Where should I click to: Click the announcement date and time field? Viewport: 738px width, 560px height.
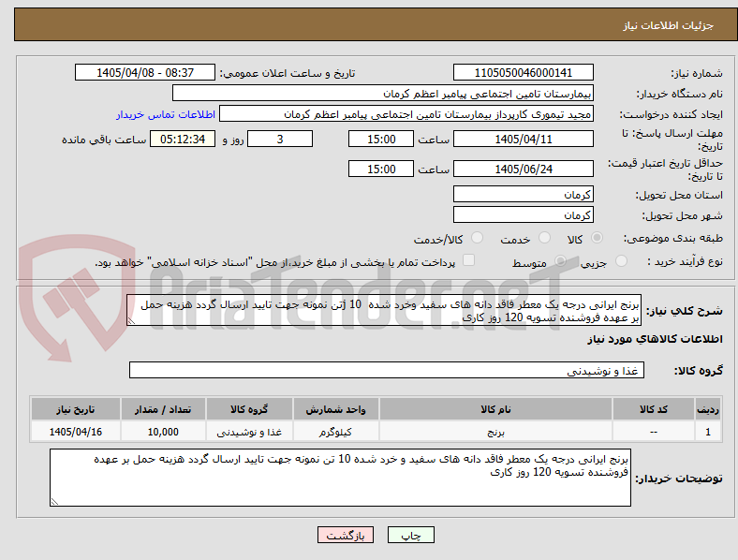tap(145, 72)
